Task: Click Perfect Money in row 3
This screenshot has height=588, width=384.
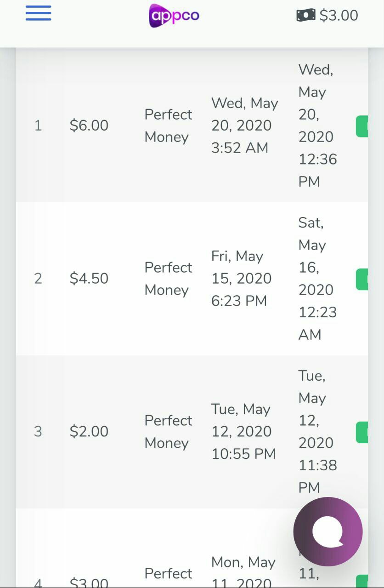Action: click(168, 432)
